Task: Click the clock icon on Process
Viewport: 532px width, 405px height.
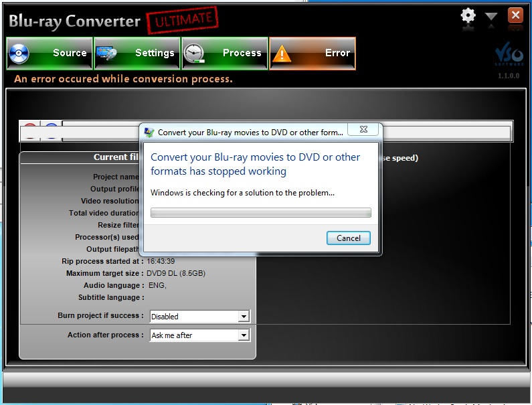Action: point(194,54)
